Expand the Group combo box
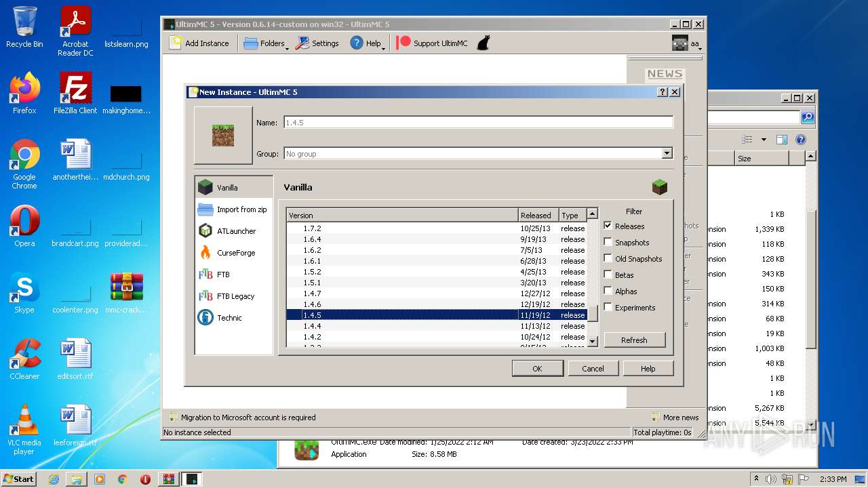The width and height of the screenshot is (868, 488). pyautogui.click(x=667, y=154)
